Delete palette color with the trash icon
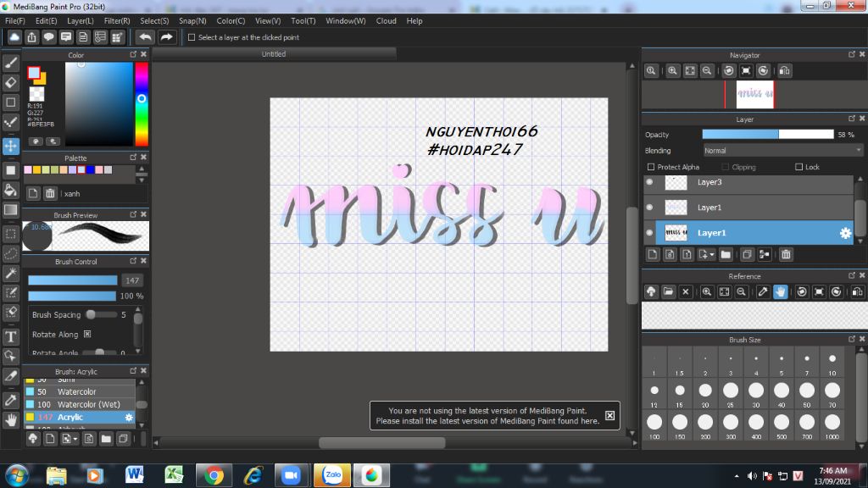The image size is (868, 488). click(50, 193)
